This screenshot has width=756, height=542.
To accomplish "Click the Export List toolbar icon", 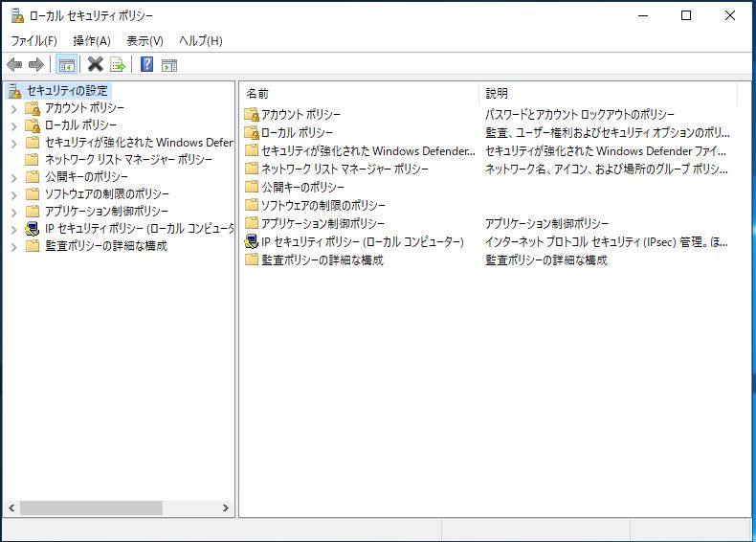I will coord(118,64).
